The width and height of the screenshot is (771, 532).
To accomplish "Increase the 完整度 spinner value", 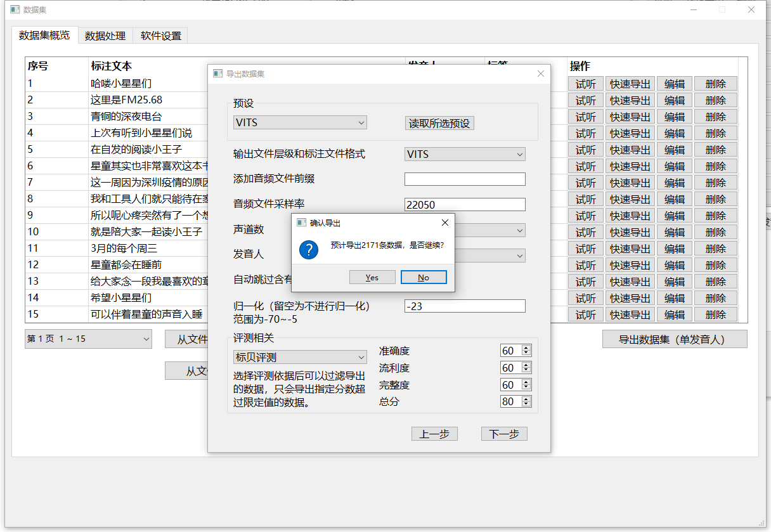I will (526, 382).
